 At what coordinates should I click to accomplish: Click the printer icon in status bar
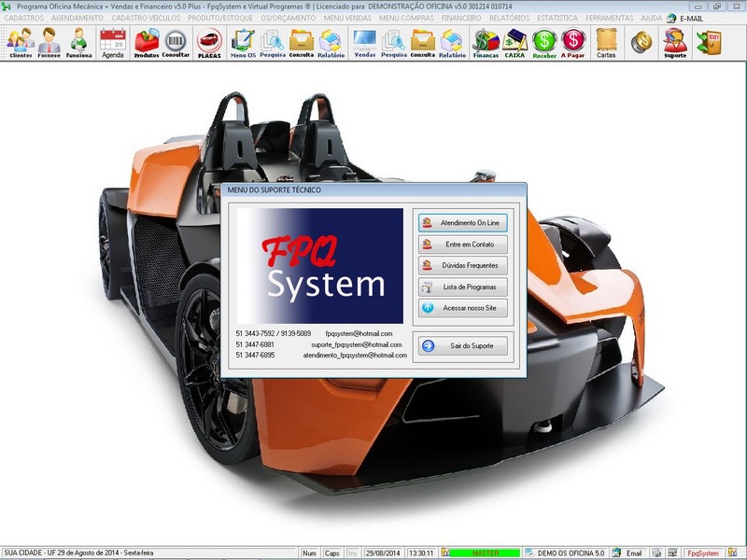[x=656, y=553]
